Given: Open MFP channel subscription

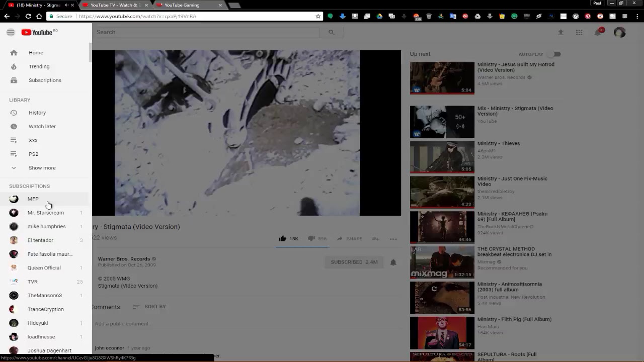Looking at the screenshot, I should click(x=45, y=199).
